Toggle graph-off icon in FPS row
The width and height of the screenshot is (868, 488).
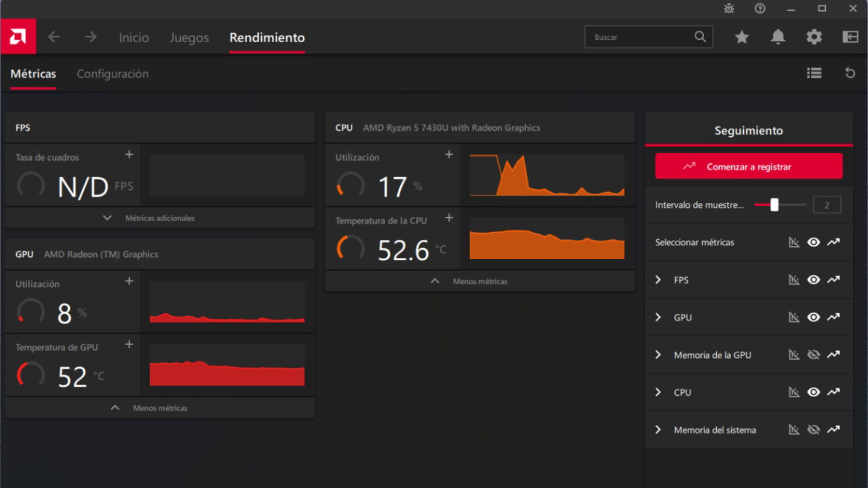point(794,280)
